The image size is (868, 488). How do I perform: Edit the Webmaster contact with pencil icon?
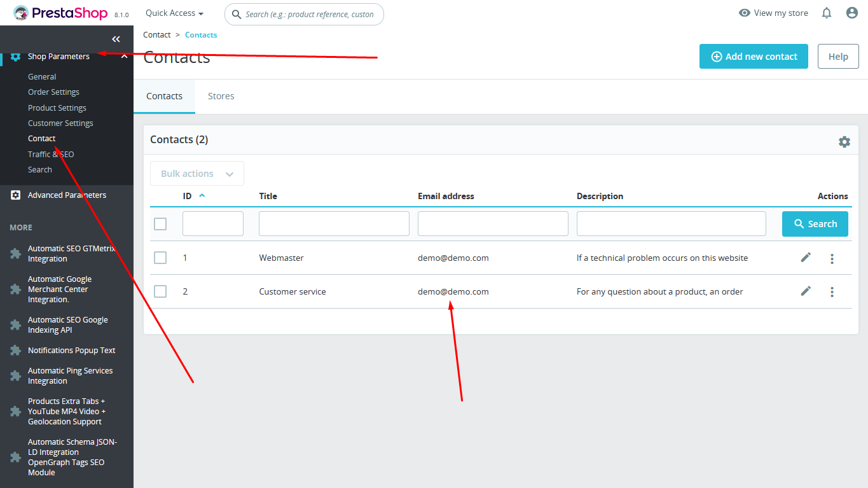(x=806, y=257)
